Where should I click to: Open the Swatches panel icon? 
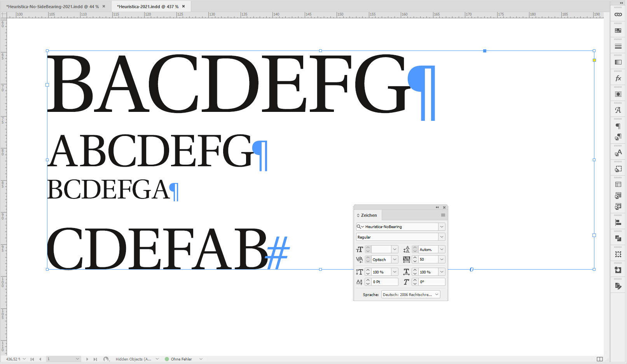618,30
